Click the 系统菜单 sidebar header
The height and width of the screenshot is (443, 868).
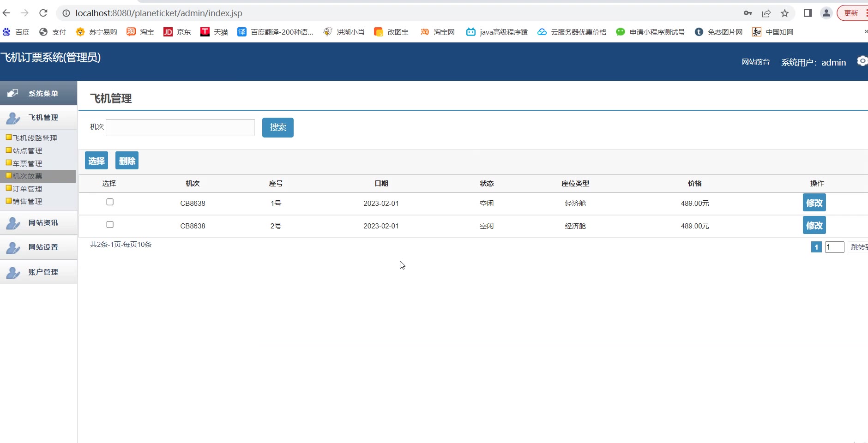tap(39, 93)
